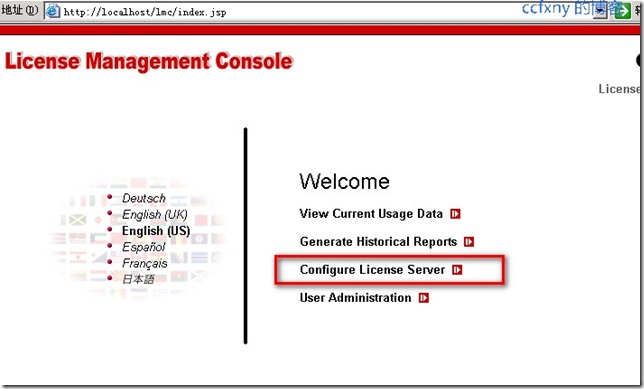Open User Administration link

tap(355, 298)
